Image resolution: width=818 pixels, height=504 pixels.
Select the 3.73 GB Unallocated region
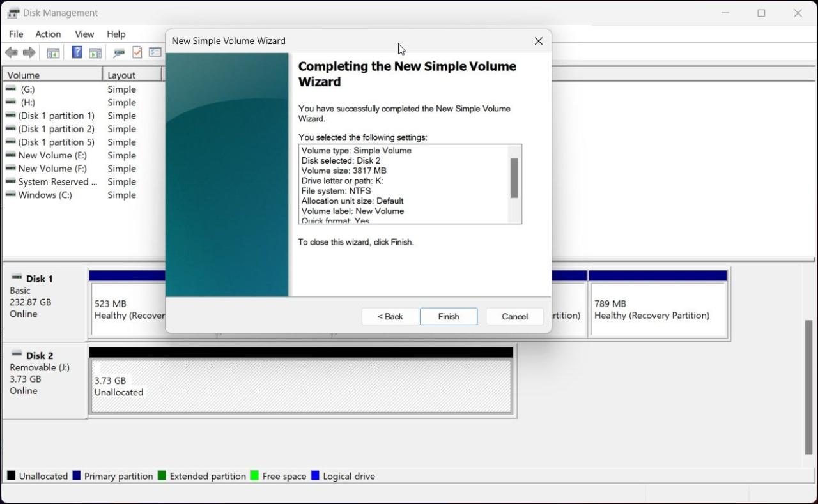click(x=302, y=386)
